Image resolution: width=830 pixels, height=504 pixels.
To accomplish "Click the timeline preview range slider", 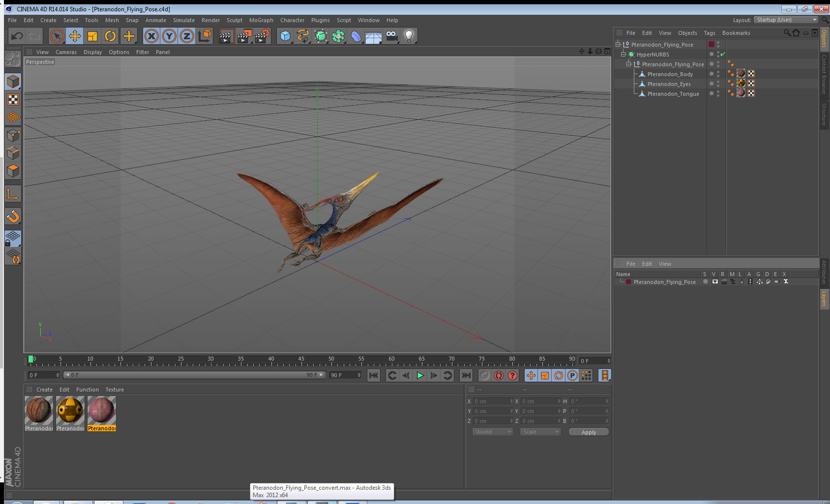I will pos(195,375).
